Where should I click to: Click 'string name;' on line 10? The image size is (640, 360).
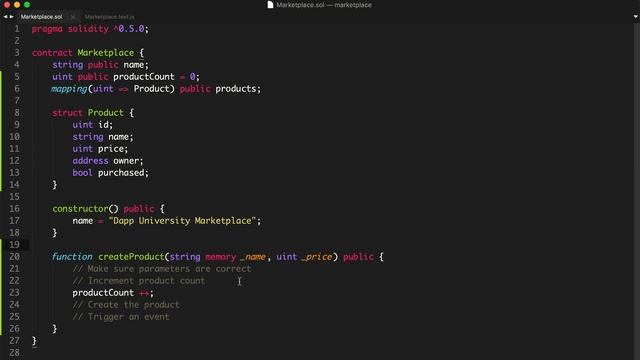(x=103, y=137)
